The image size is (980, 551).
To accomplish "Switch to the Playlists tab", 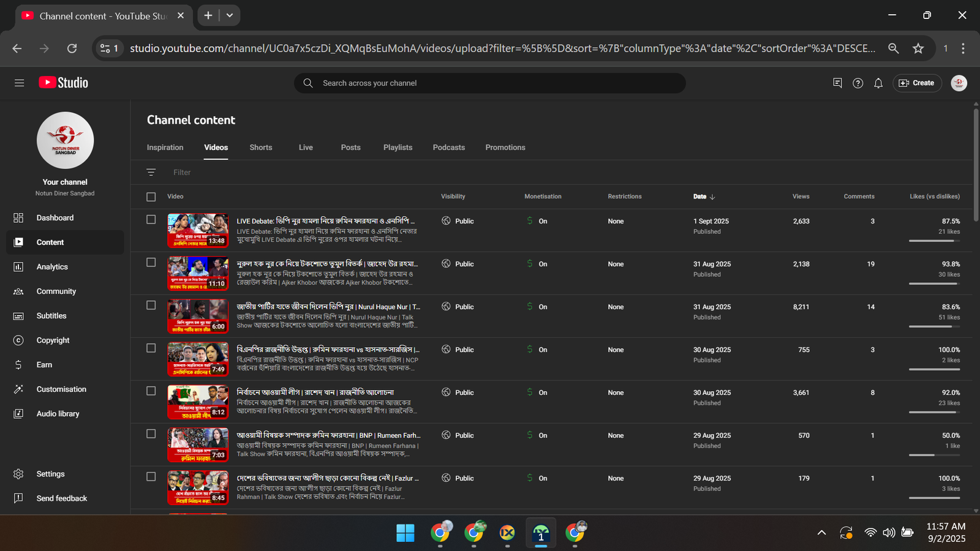I will click(x=398, y=148).
